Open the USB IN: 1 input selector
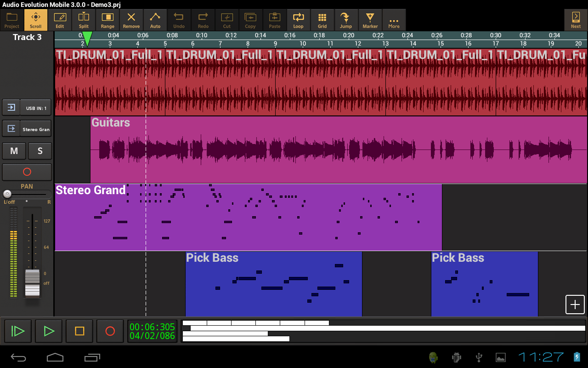The width and height of the screenshot is (588, 368). point(36,108)
